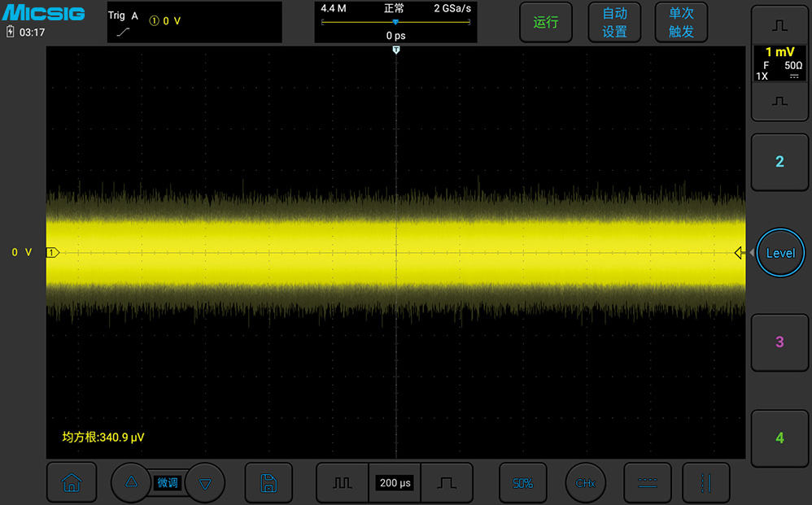This screenshot has width=812, height=505.
Task: Tap the Home icon button
Action: tap(72, 483)
